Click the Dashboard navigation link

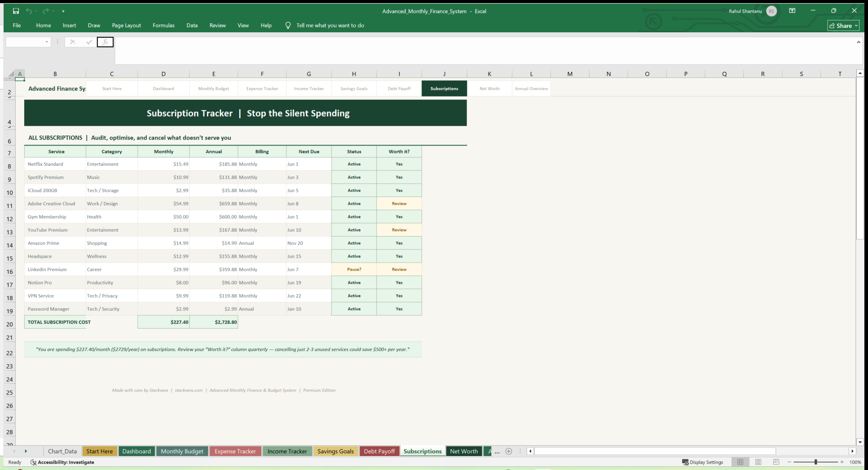click(163, 89)
